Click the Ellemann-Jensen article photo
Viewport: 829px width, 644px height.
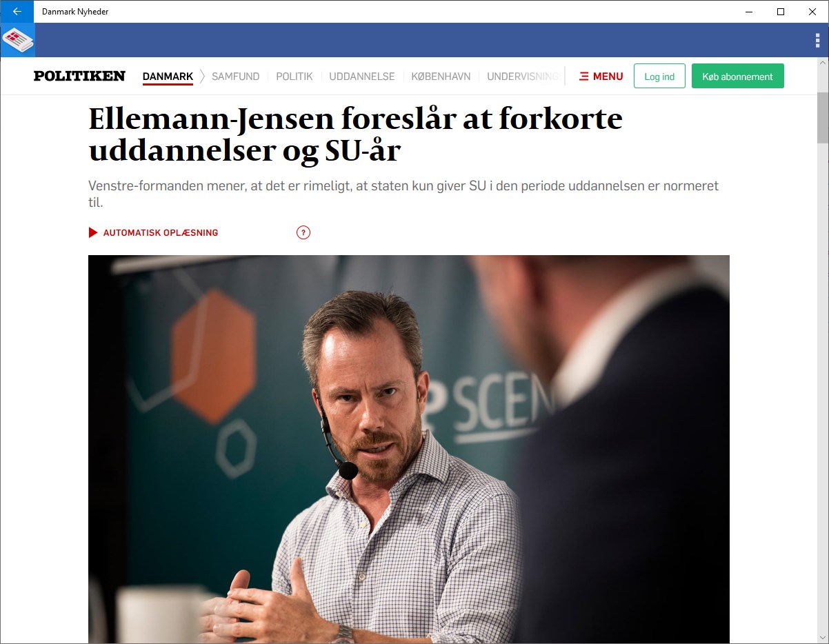(409, 449)
